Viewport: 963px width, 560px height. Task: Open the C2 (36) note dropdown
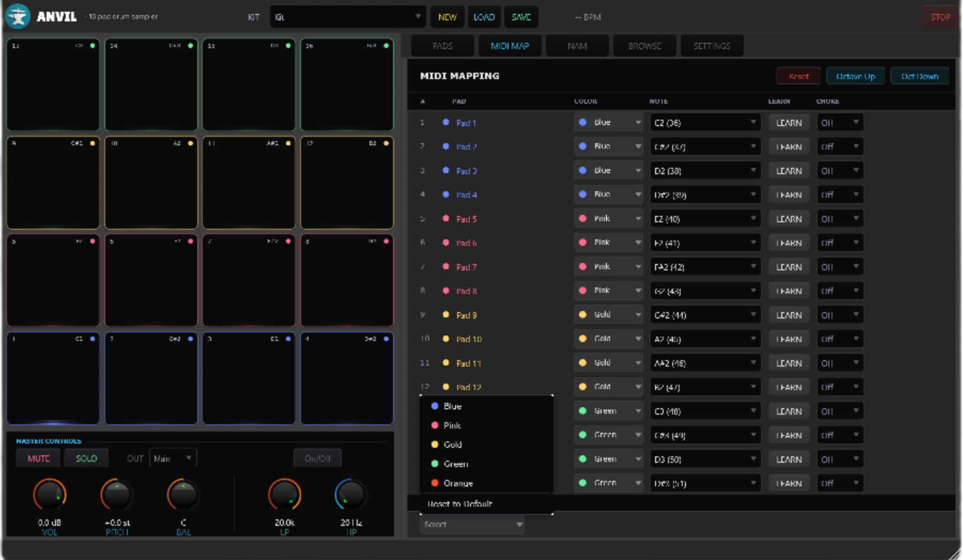point(705,122)
